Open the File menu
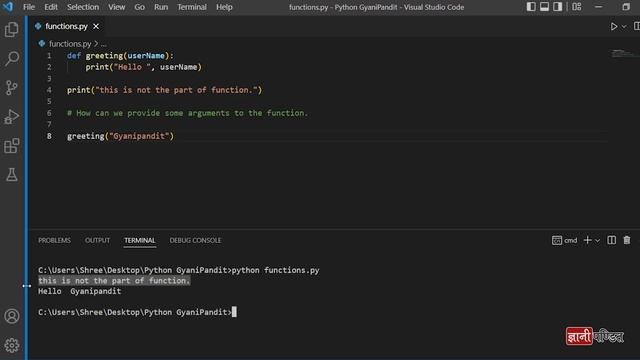This screenshot has height=360, width=640. click(29, 7)
